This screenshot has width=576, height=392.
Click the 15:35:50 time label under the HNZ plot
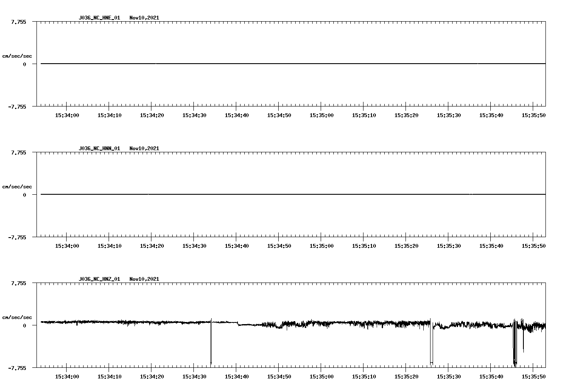[x=534, y=376]
